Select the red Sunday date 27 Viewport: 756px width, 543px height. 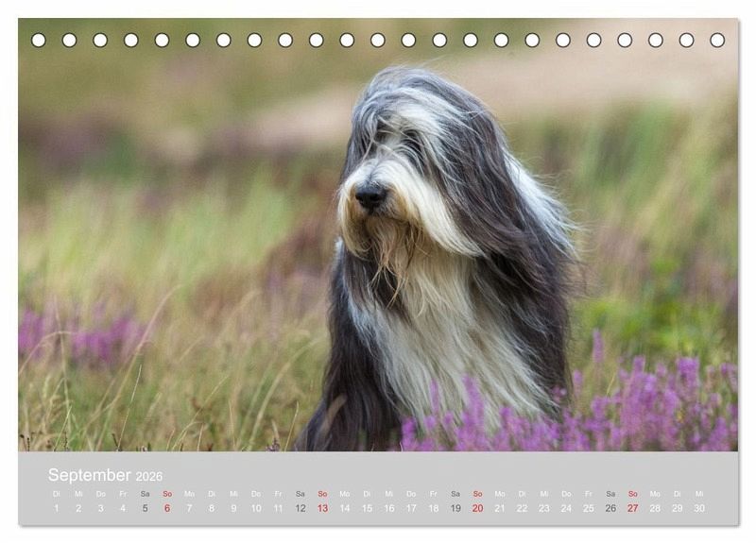pyautogui.click(x=632, y=508)
